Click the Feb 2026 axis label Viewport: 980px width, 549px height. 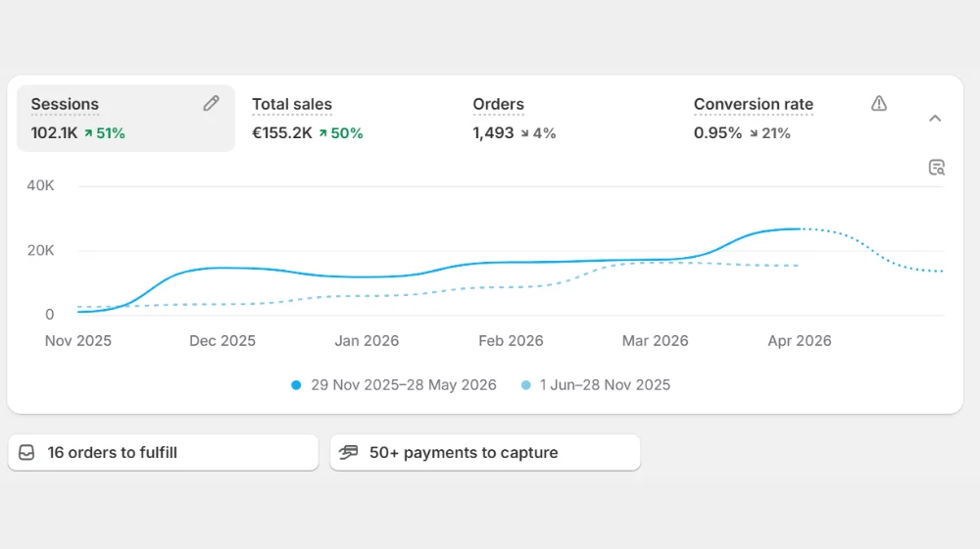[511, 341]
